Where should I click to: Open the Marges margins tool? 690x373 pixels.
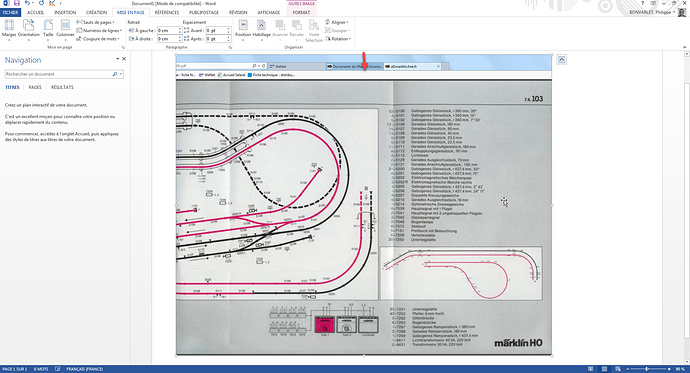click(9, 29)
